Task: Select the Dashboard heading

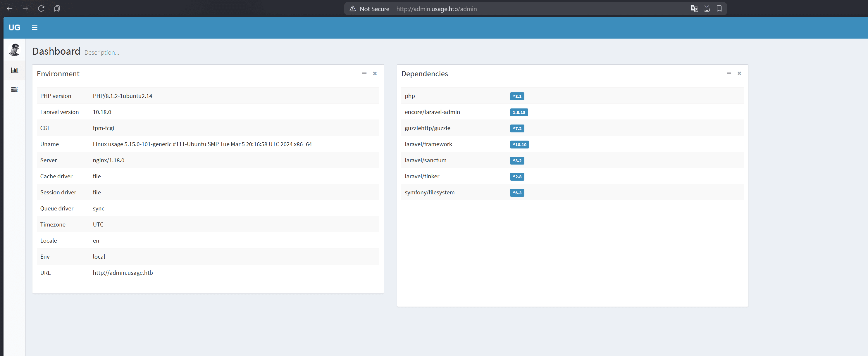Action: 56,51
